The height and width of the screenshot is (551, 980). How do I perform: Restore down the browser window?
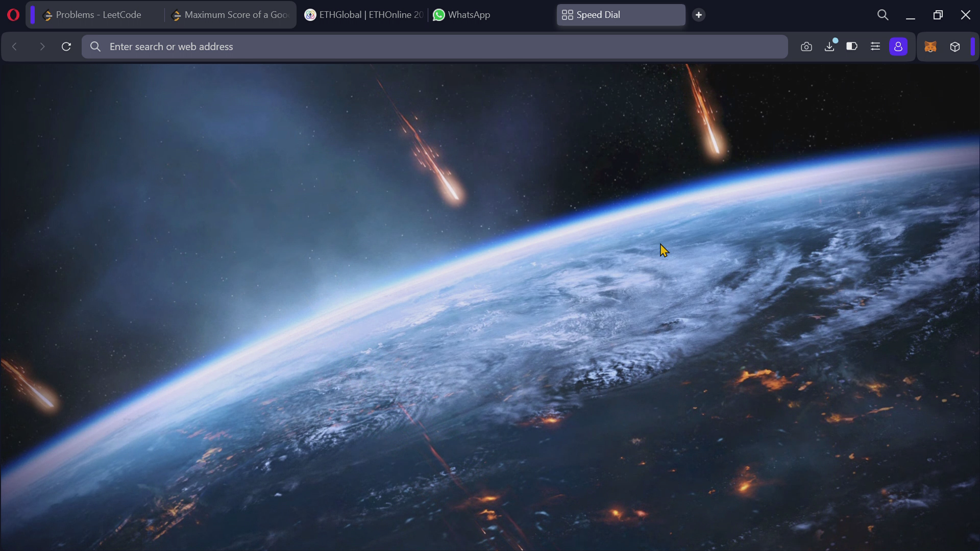pyautogui.click(x=938, y=15)
